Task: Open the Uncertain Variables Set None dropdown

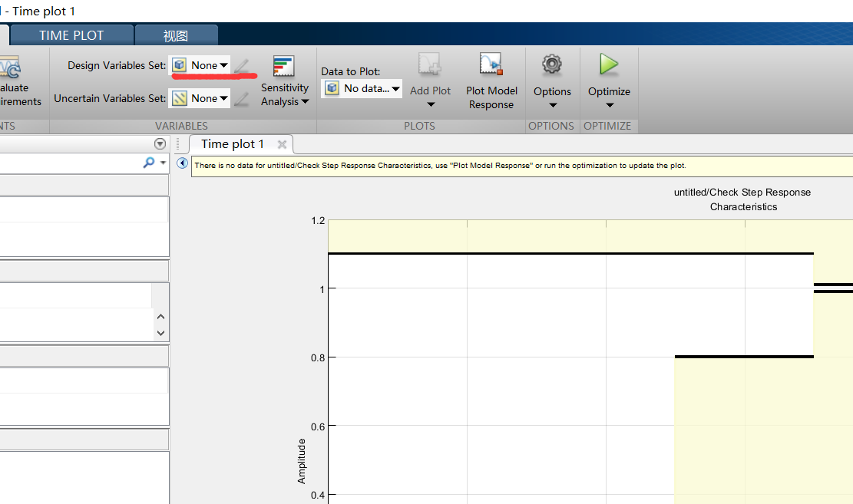Action: [x=199, y=98]
